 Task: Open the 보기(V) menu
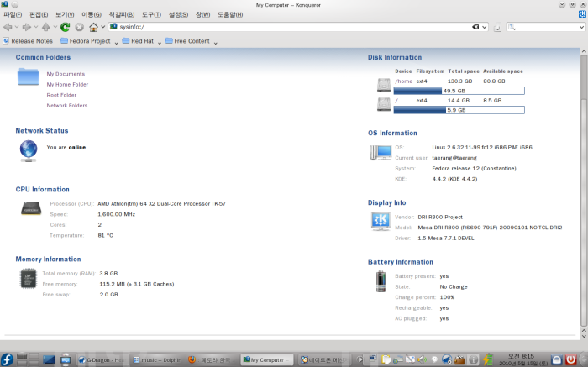click(x=65, y=14)
